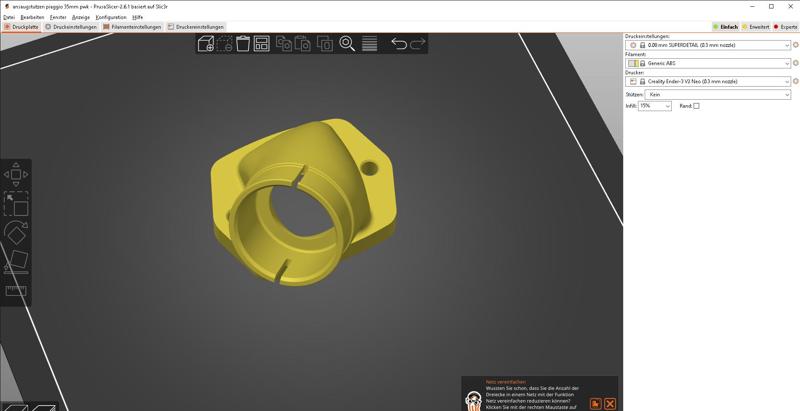Select the Move gizmo tool
800x411 pixels.
pos(16,174)
